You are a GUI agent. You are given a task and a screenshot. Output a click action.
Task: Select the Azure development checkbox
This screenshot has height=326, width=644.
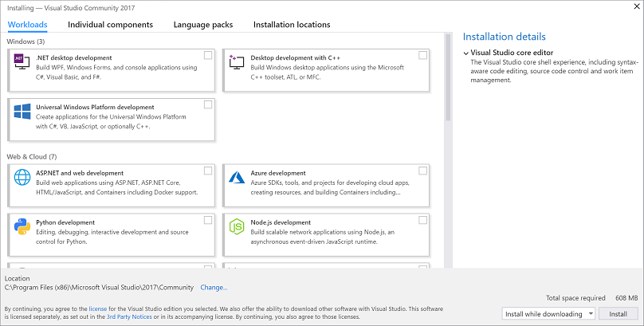(x=422, y=171)
